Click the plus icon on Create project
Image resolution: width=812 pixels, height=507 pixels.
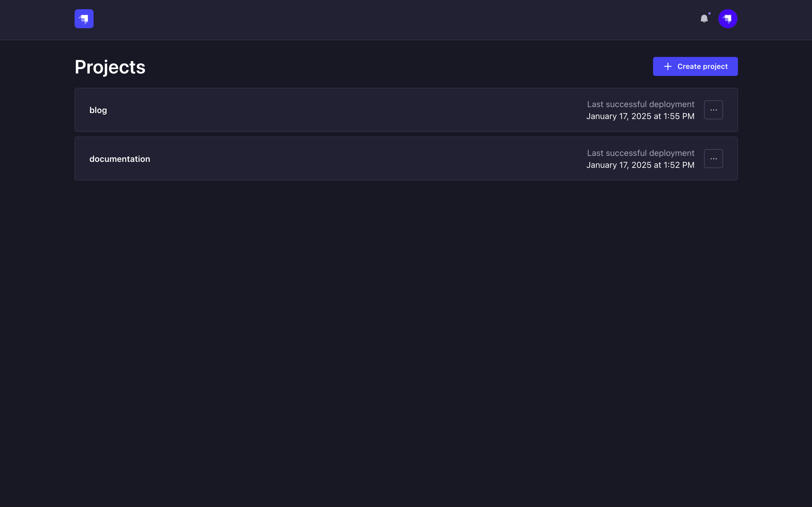(x=668, y=66)
